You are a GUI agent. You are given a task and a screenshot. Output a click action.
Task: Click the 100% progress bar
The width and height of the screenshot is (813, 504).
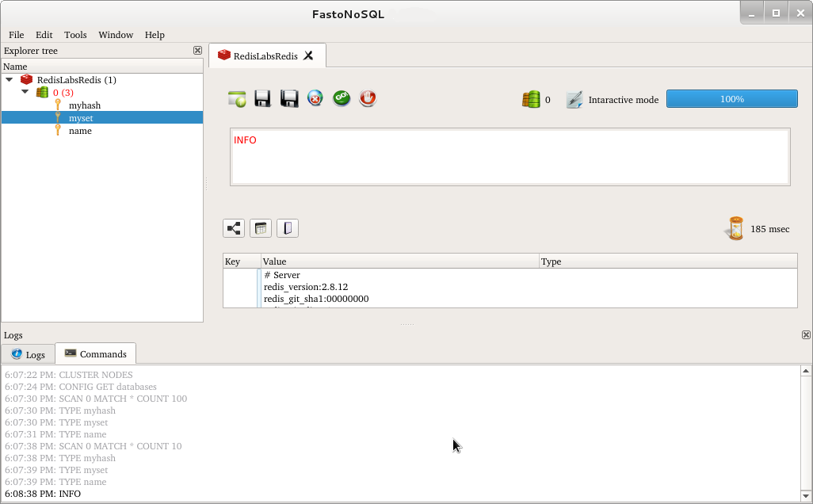(x=732, y=99)
